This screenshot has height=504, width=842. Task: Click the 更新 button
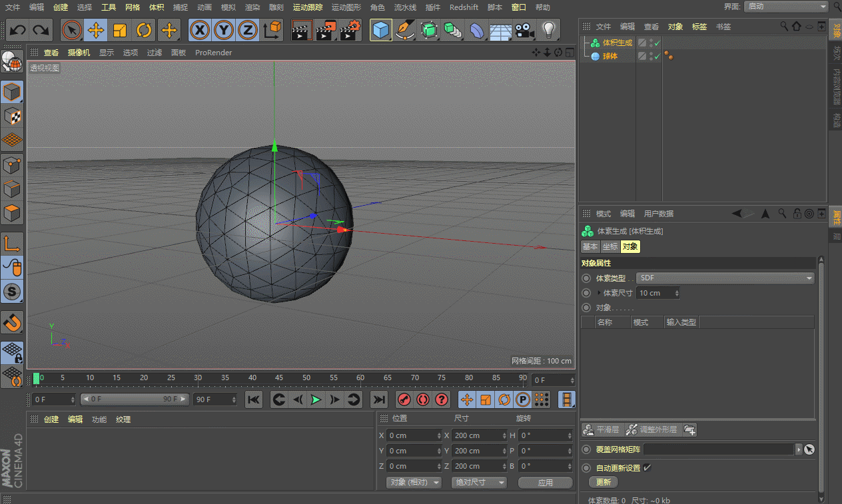point(603,482)
